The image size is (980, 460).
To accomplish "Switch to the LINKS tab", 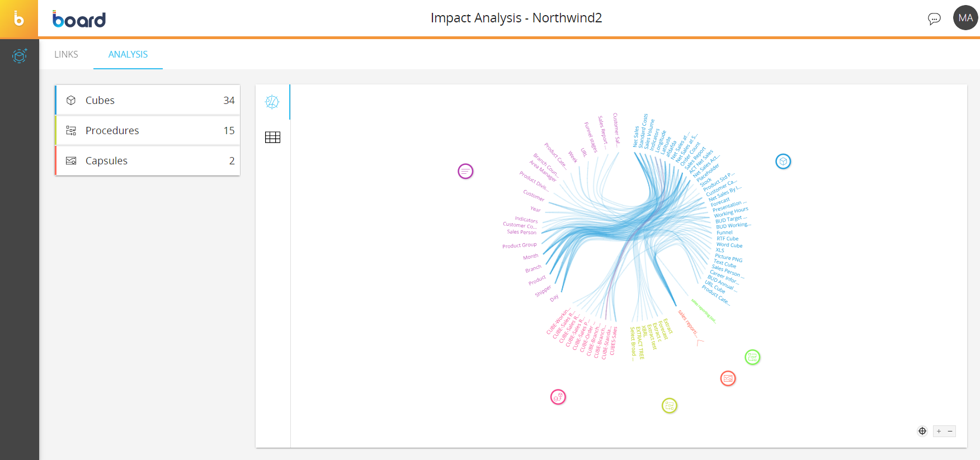I will pos(66,54).
